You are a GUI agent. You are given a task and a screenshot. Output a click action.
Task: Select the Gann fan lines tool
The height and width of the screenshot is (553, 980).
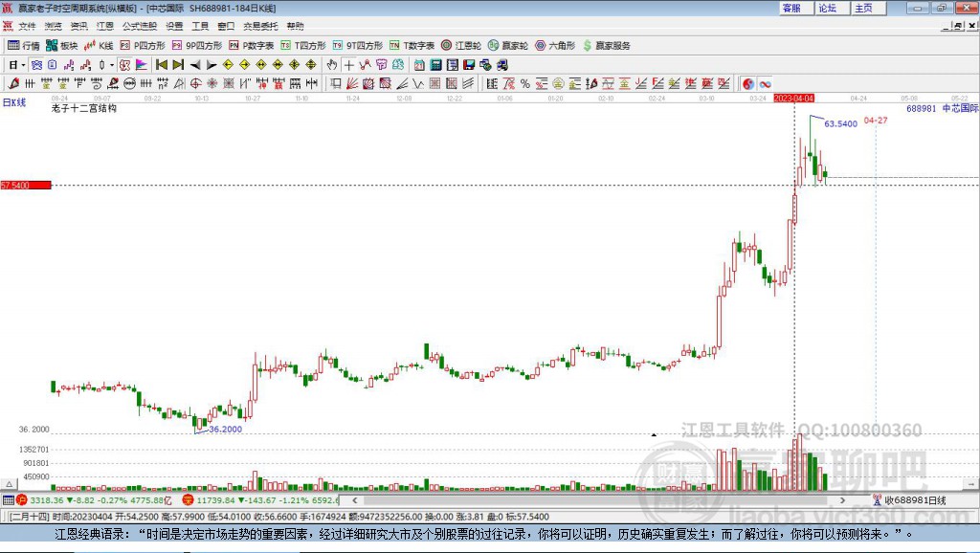tap(352, 84)
